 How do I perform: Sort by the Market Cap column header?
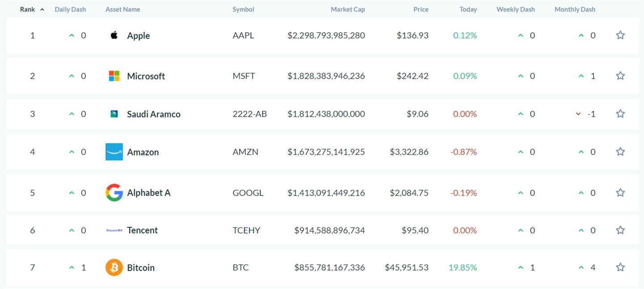click(347, 9)
